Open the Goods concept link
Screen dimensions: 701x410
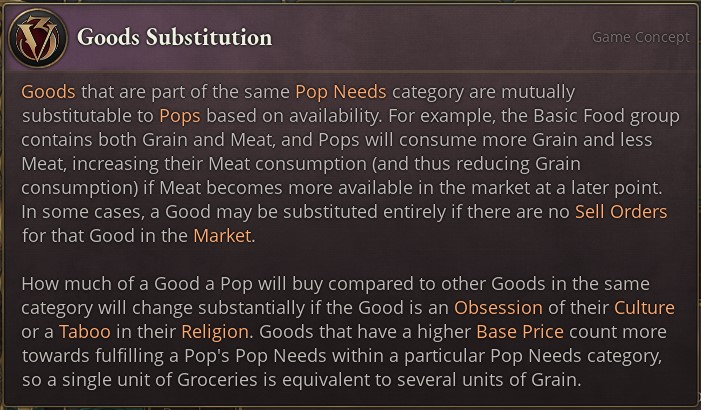tap(48, 91)
